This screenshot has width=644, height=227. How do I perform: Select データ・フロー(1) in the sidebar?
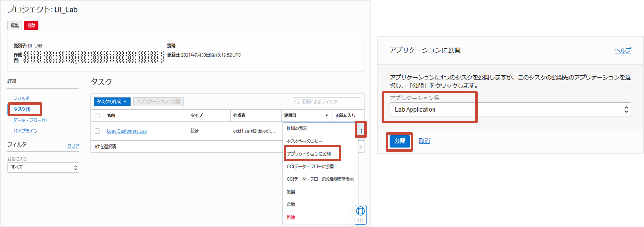point(30,120)
